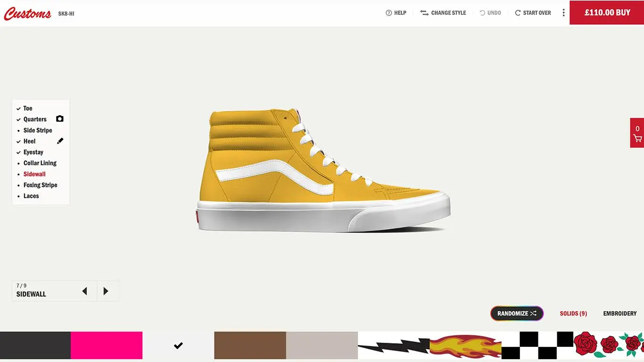Click the RANDOMIZE button
Screen dimensions: 644x362
(517, 313)
